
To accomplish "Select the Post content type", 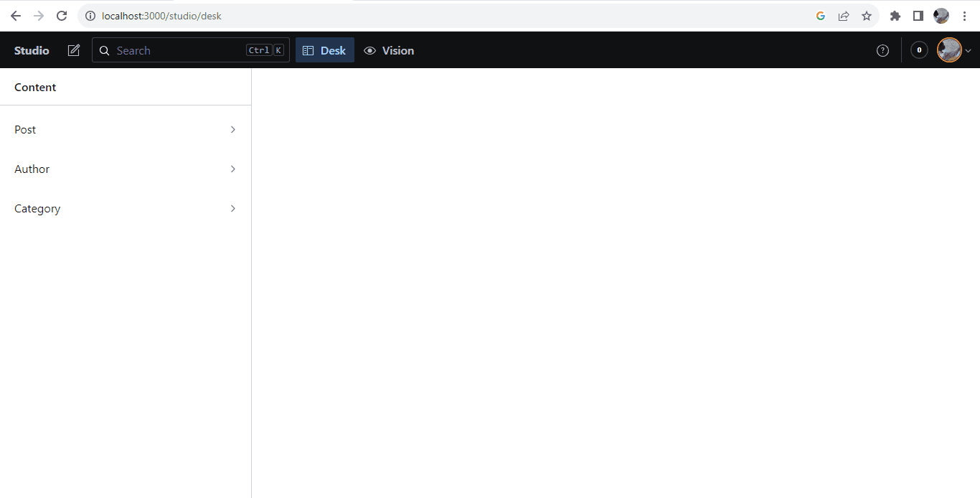I will coord(26,130).
